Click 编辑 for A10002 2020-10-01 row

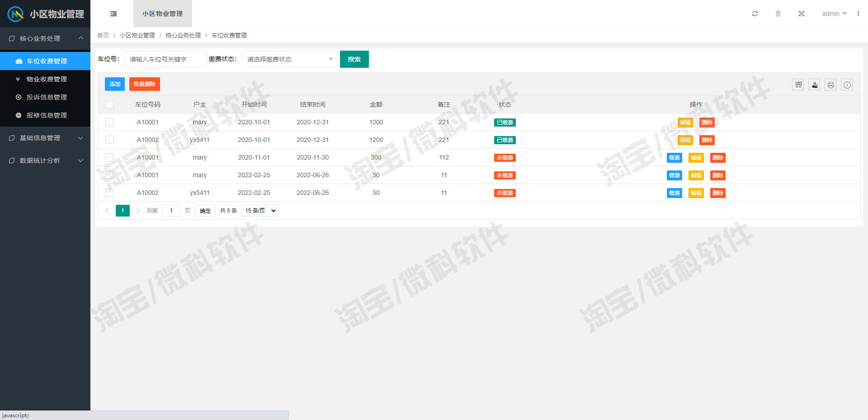coord(685,140)
